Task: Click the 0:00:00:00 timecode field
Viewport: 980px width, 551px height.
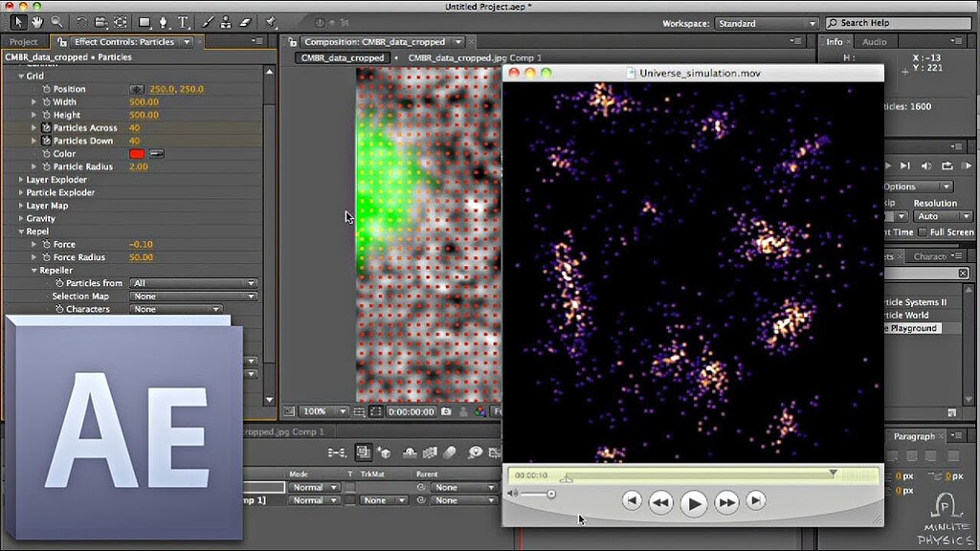Action: click(x=412, y=411)
